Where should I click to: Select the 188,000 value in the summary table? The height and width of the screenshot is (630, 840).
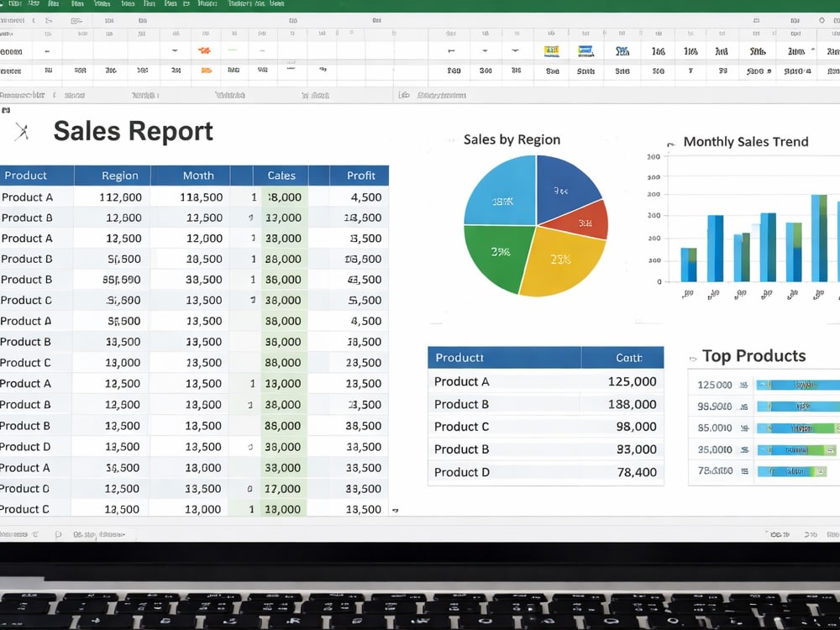click(633, 404)
